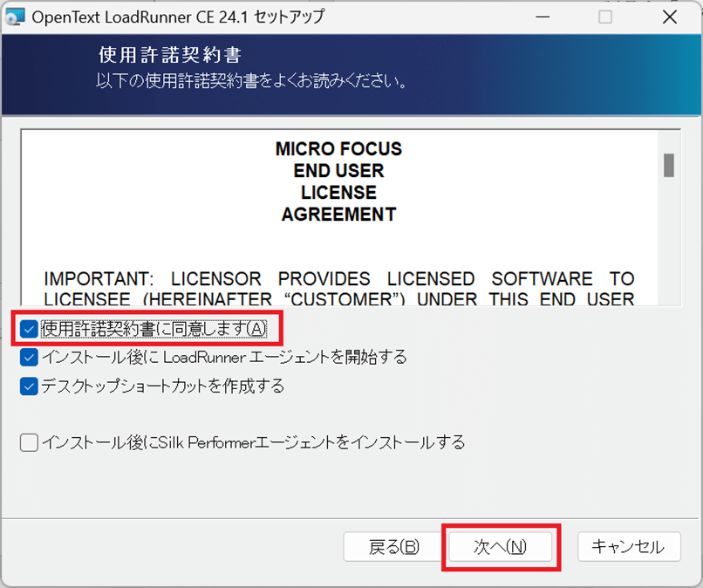Viewport: 703px width, 588px height.
Task: Click the OpenText LoadRunner CE 24.1 title text
Action: tap(178, 17)
